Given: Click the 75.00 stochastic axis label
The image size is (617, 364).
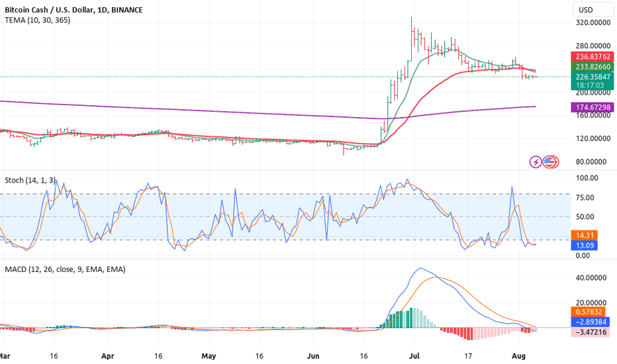Looking at the screenshot, I should pos(585,197).
